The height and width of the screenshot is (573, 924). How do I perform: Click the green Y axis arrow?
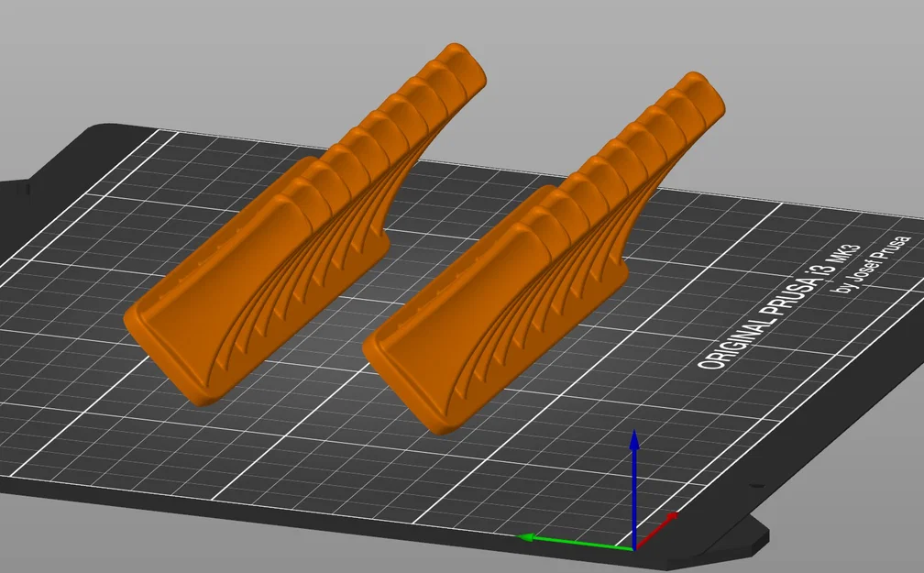tap(575, 543)
